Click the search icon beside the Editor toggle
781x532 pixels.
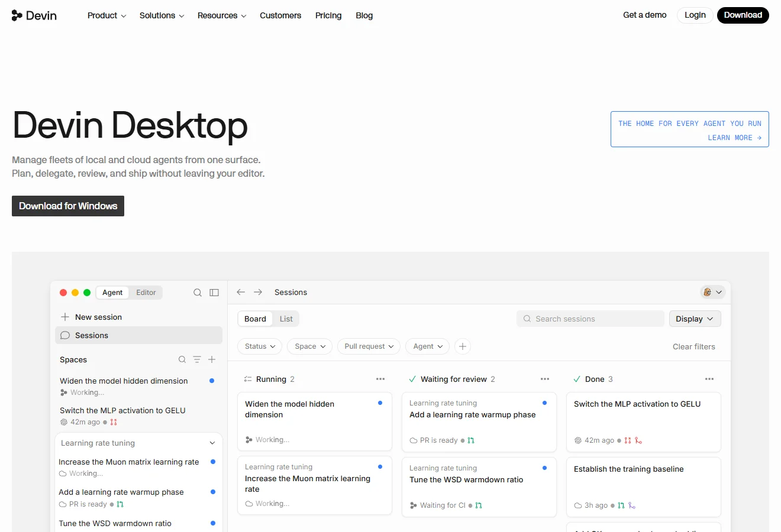click(198, 293)
